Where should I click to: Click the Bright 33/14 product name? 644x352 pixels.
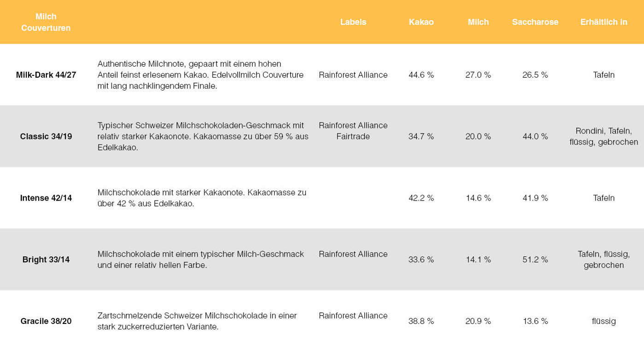[46, 260]
